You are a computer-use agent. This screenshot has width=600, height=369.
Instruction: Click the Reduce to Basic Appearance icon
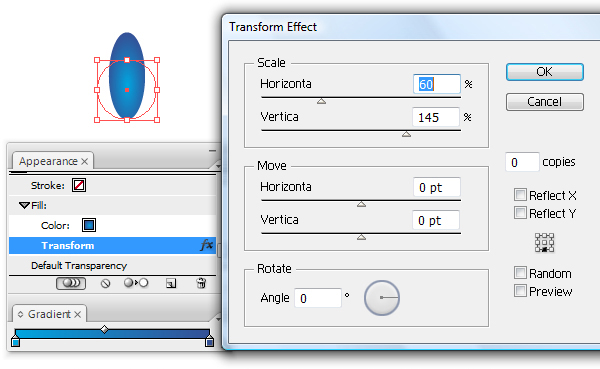pos(136,283)
